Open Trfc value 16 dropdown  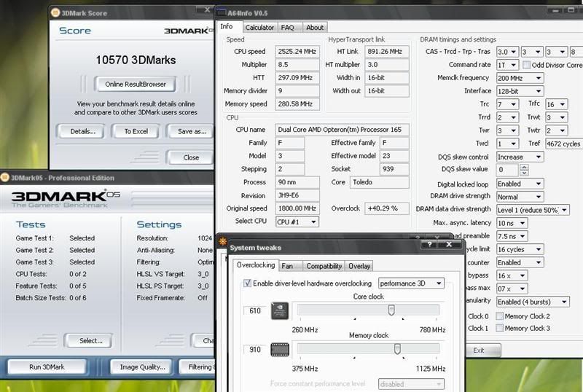pos(556,104)
